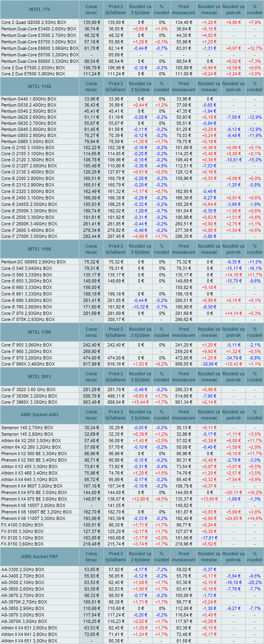The image size is (264, 644).
Task: Select Core i7 950 3,06GHz BOX name
Action: (27, 345)
